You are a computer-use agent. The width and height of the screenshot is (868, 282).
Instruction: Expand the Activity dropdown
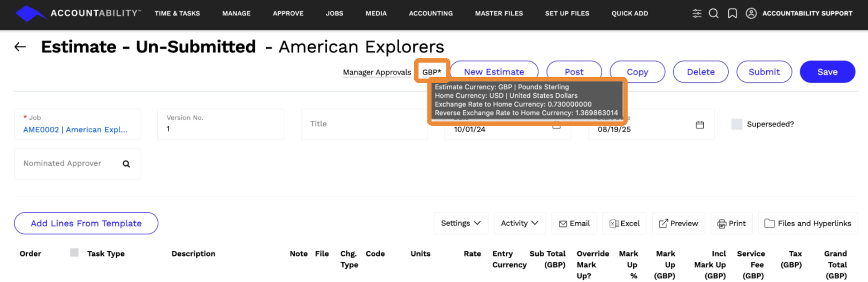pos(519,223)
